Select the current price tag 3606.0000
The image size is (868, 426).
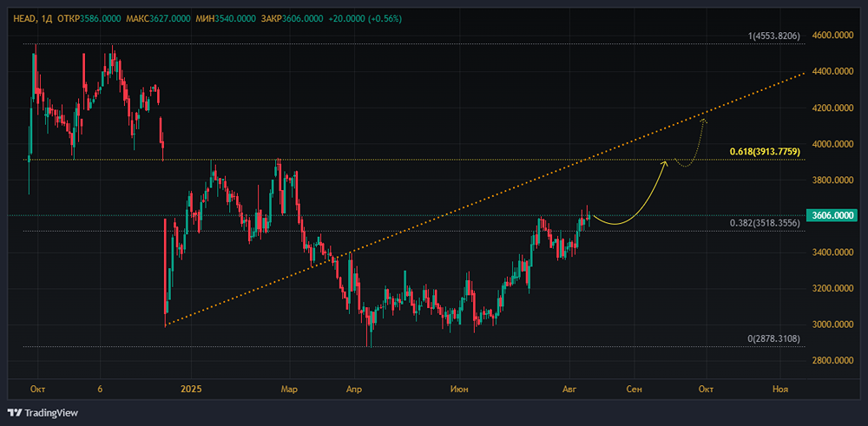tap(833, 215)
